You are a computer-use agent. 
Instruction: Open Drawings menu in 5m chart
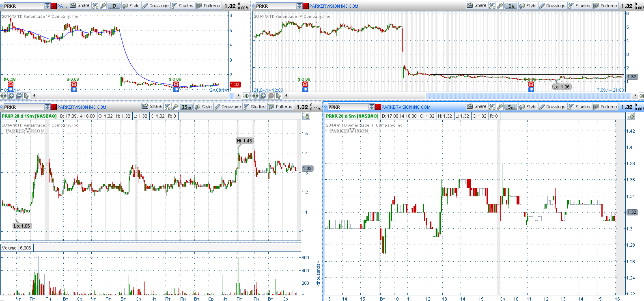(552, 107)
